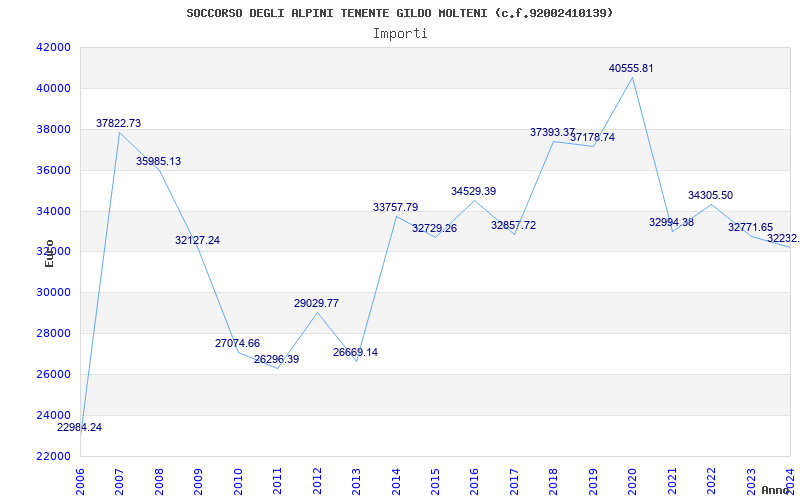Click the data label 32771.65
Viewport: 800px width, 500px height.
click(x=751, y=228)
